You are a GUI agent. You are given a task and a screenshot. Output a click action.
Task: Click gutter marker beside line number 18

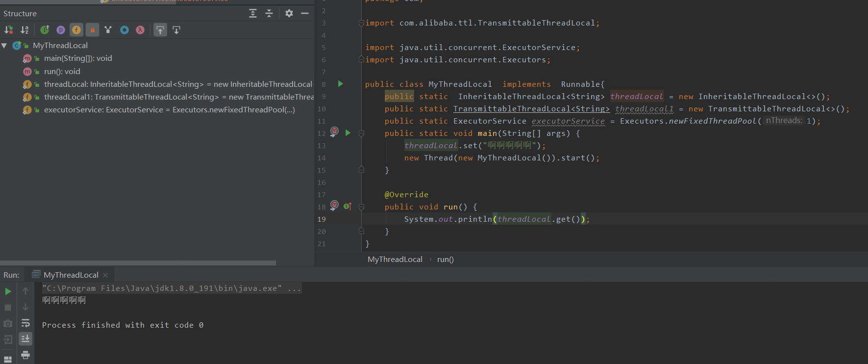[334, 206]
